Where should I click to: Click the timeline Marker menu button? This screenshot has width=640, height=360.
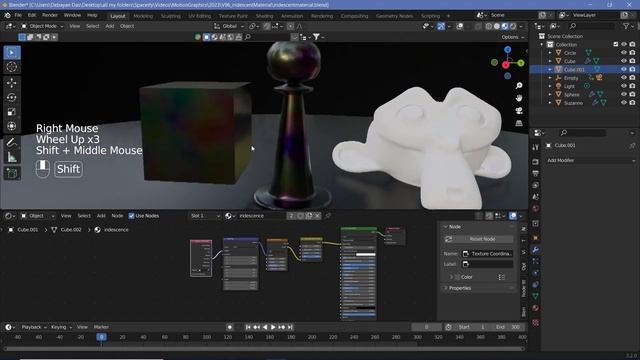(x=101, y=327)
